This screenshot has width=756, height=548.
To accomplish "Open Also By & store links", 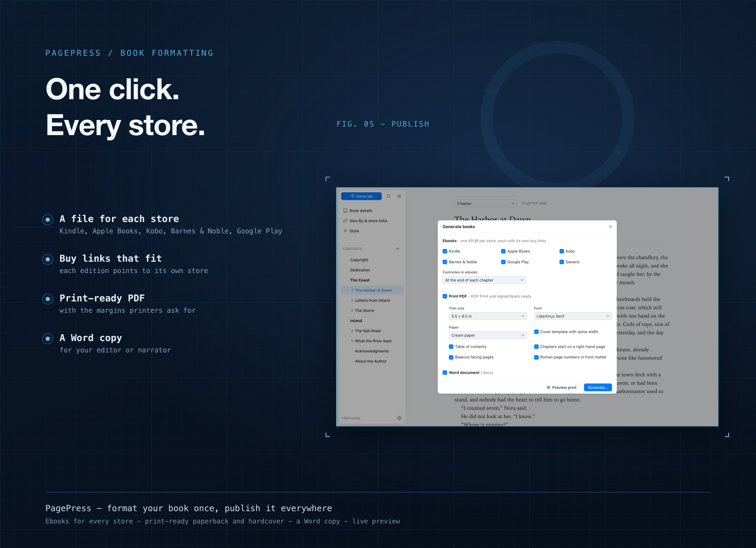I will tap(372, 221).
